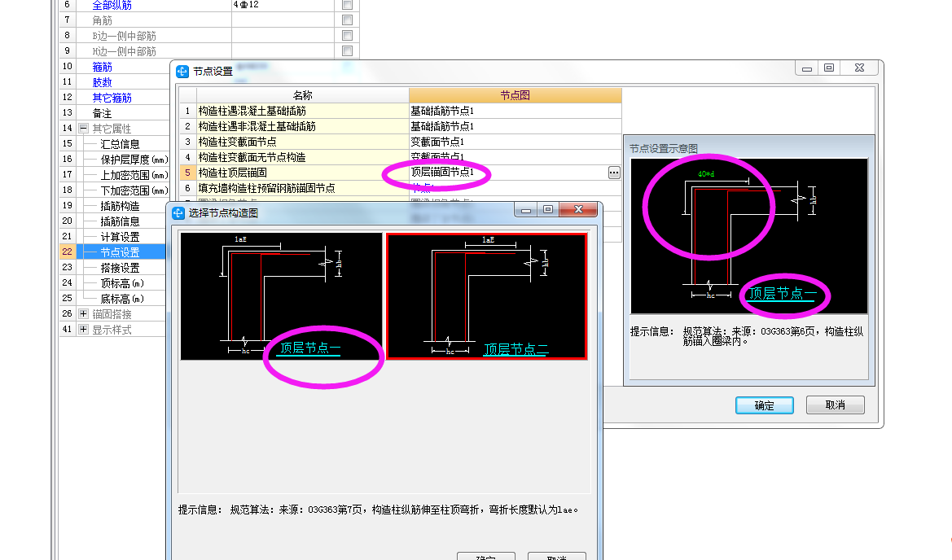
Task: Click the 名称 column header
Action: [x=302, y=95]
